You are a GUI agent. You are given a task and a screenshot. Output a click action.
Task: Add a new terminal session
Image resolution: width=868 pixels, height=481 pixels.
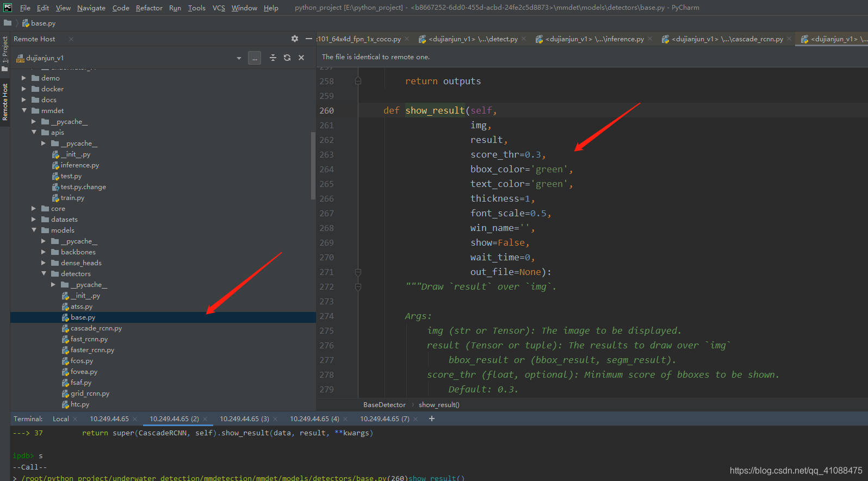click(432, 418)
